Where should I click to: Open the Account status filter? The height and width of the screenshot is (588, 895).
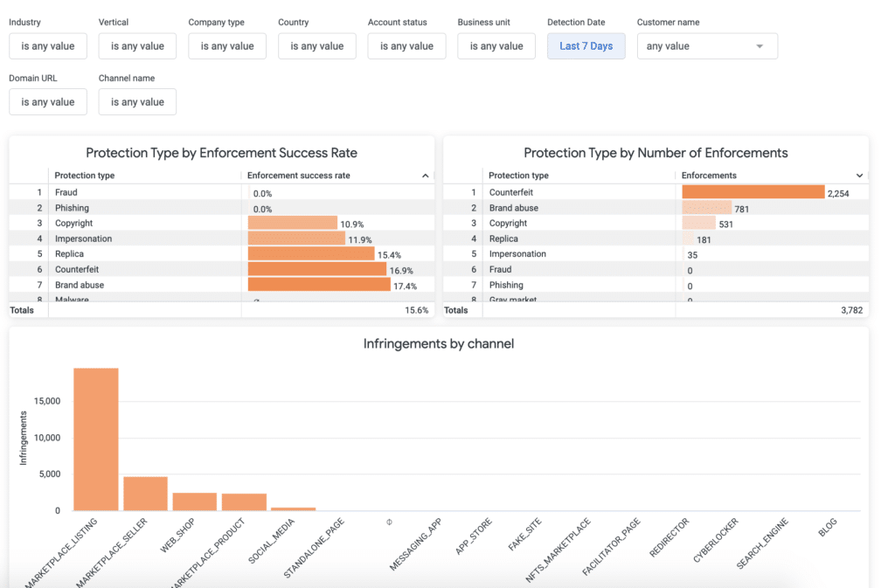click(x=407, y=46)
